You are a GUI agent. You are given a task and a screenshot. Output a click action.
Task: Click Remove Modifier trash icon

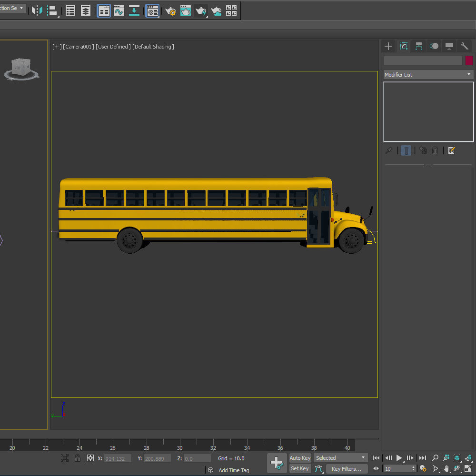coord(435,150)
